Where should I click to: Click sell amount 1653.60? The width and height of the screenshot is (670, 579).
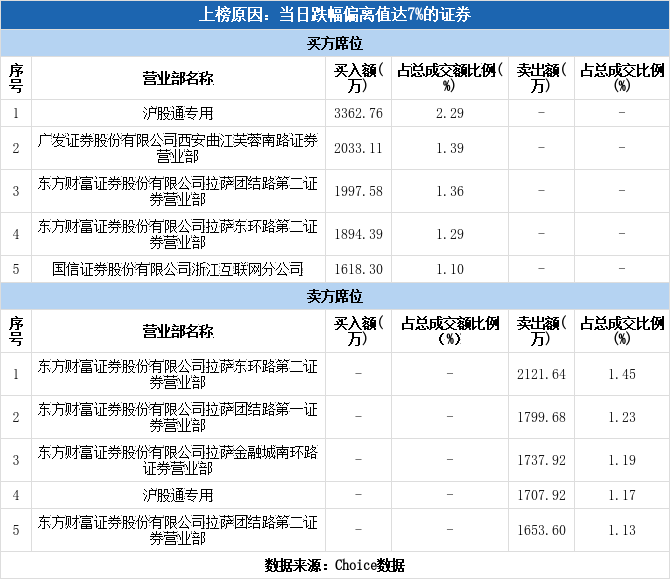(x=541, y=530)
